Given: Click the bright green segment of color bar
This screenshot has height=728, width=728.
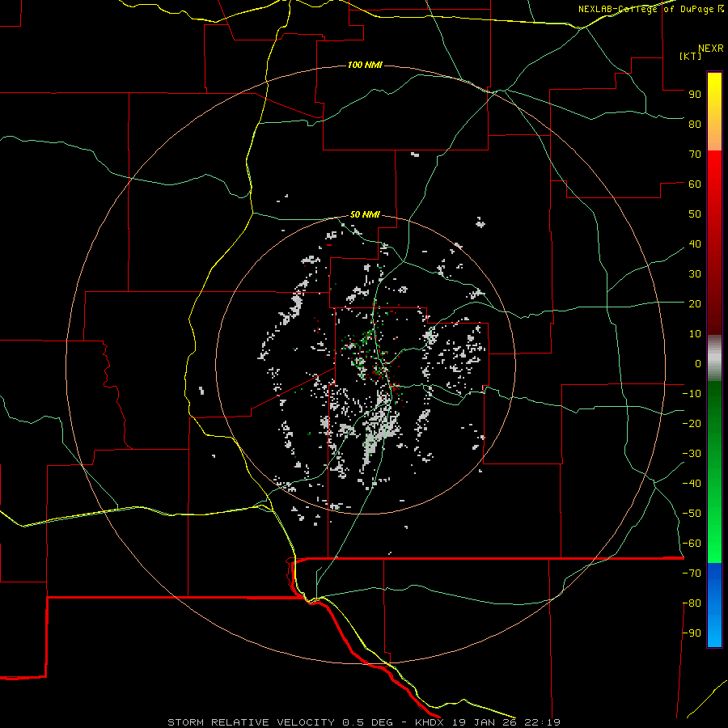Looking at the screenshot, I should coord(714,534).
